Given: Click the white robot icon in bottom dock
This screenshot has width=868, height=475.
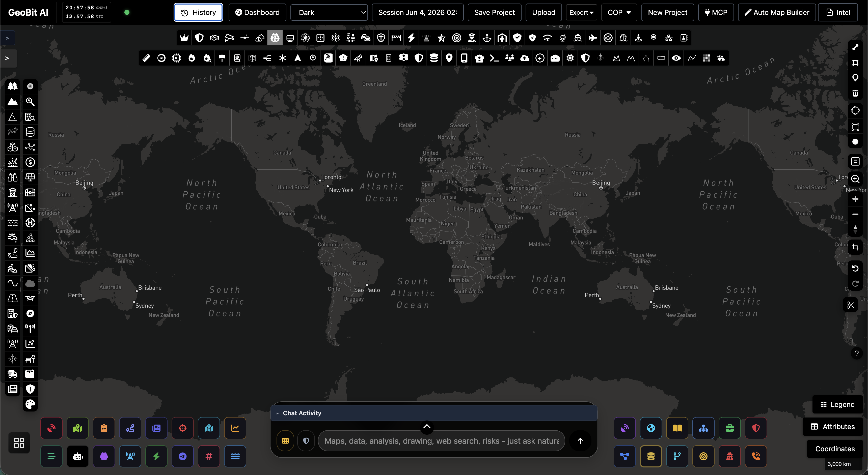Looking at the screenshot, I should (x=78, y=457).
